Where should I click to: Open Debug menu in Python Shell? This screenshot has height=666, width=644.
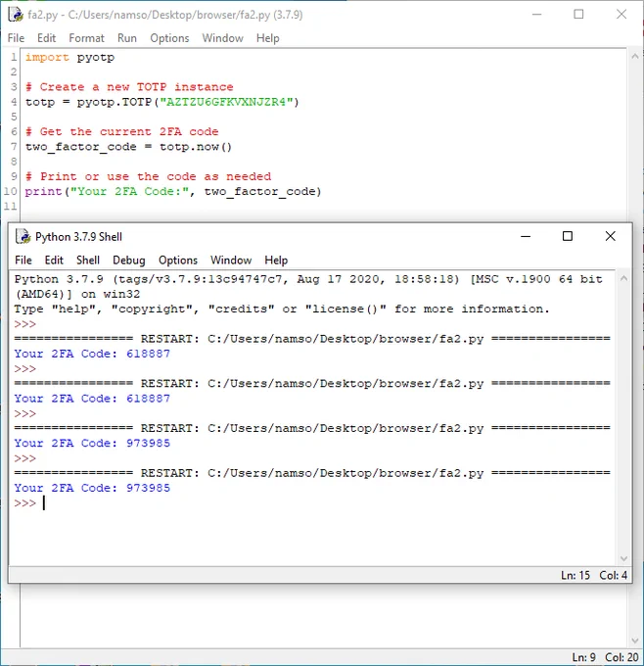click(128, 260)
